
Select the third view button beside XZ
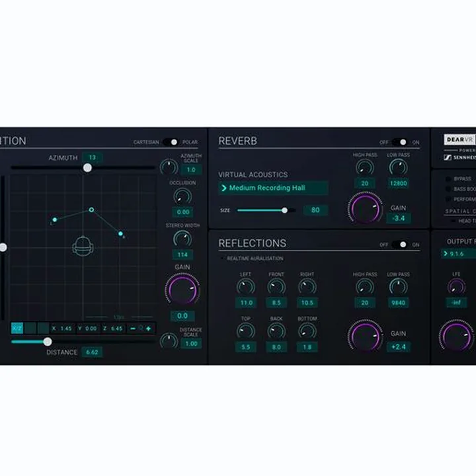[x=43, y=328]
